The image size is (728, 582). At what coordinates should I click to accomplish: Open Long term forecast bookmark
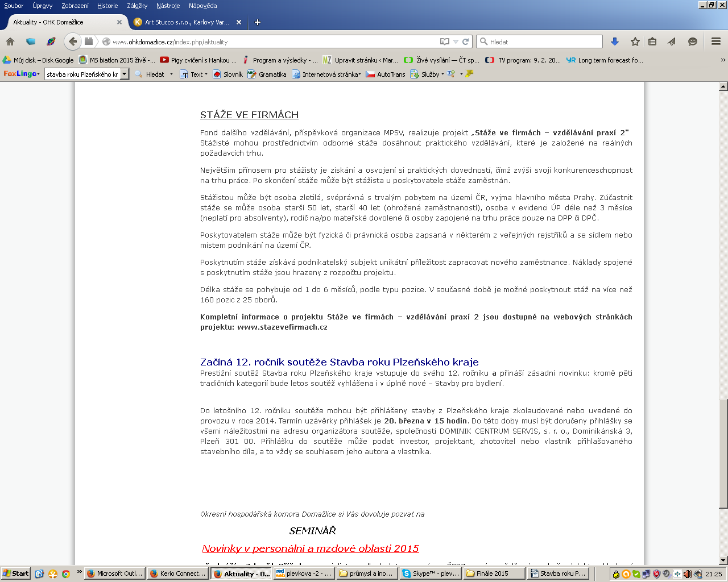pos(605,60)
